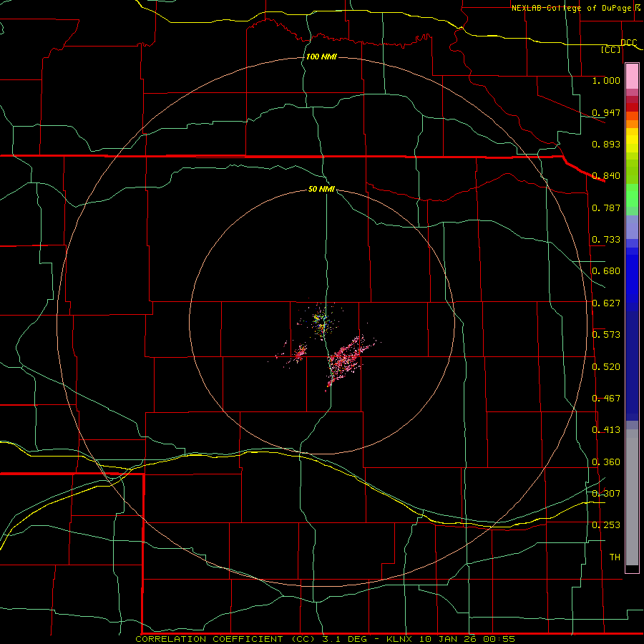644x644 pixels.
Task: Select the 0.573 legend value
Action: 606,335
